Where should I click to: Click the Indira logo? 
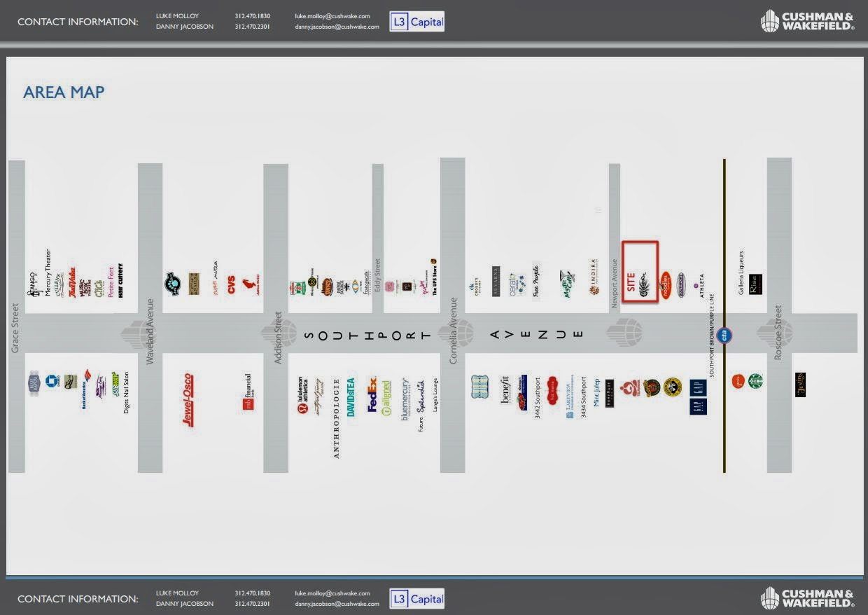pos(593,277)
